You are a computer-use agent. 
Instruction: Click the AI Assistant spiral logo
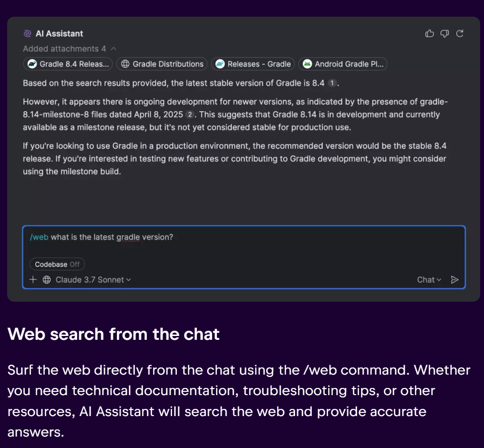tap(28, 33)
